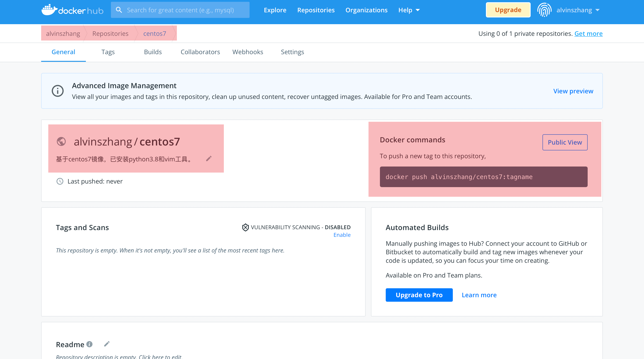Edit the Readme with pencil icon
This screenshot has width=644, height=359.
click(x=107, y=344)
